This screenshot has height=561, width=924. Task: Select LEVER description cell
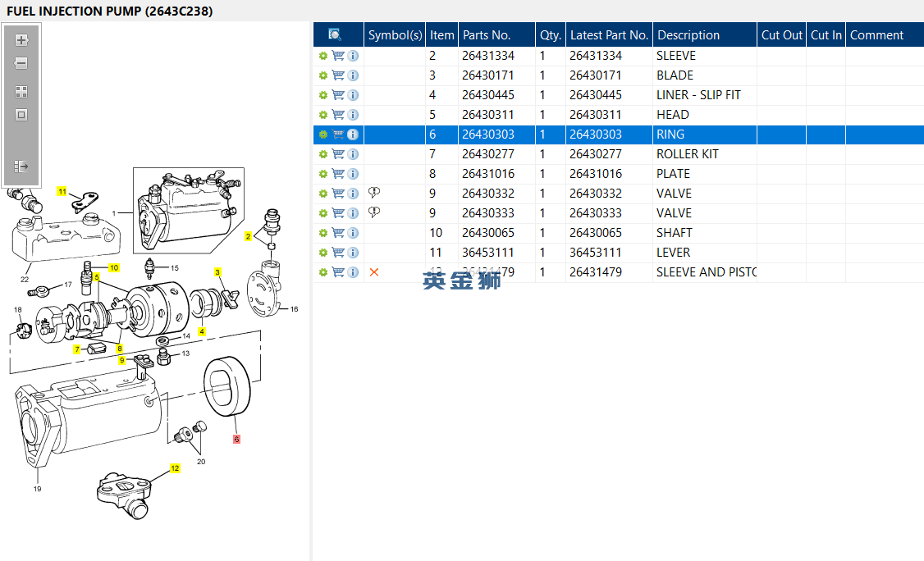coord(705,253)
